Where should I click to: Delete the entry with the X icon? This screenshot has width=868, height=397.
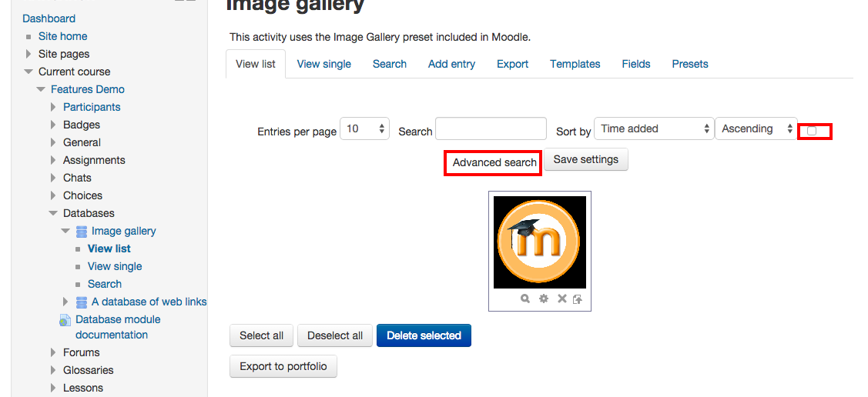[x=562, y=299]
